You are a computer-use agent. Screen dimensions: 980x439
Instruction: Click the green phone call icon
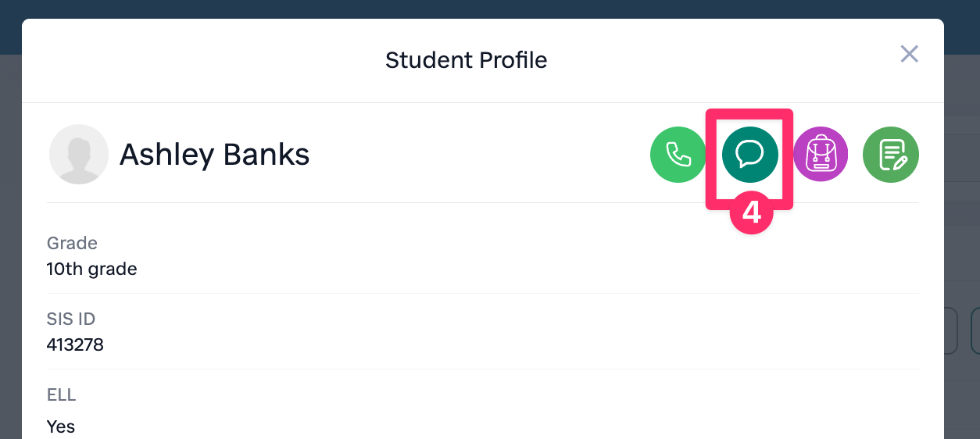click(x=678, y=155)
